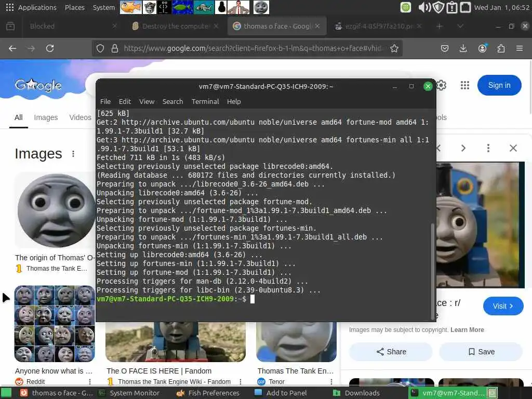532x399 pixels.
Task: Open the terminal View menu
Action: 147,101
